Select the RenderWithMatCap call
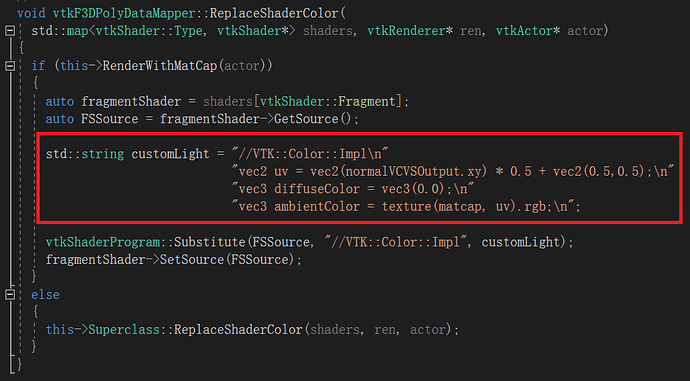This screenshot has height=381, width=690. pyautogui.click(x=160, y=66)
